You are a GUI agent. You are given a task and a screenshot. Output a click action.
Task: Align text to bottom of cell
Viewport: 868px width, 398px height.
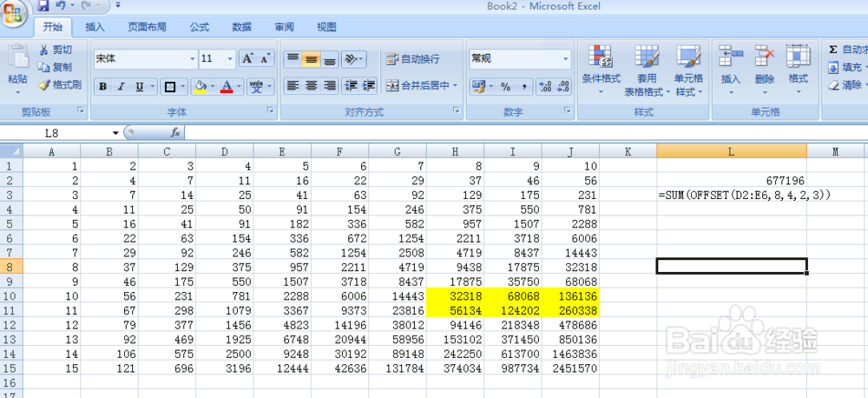330,59
